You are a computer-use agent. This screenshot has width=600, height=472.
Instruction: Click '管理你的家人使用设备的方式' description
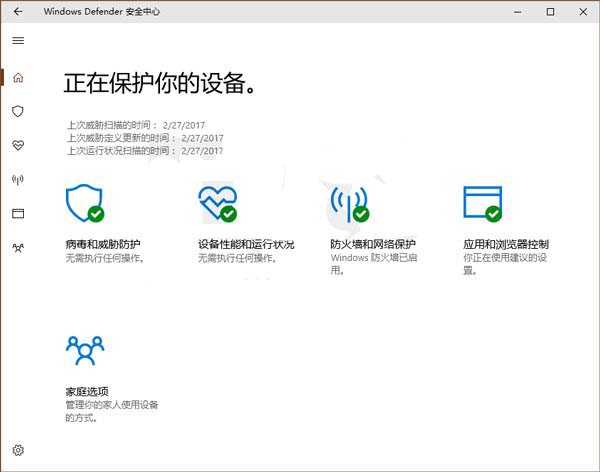(112, 411)
